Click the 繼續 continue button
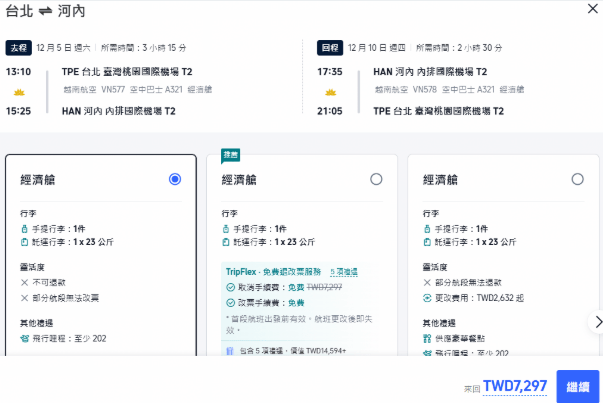The width and height of the screenshot is (603, 403). (x=578, y=386)
